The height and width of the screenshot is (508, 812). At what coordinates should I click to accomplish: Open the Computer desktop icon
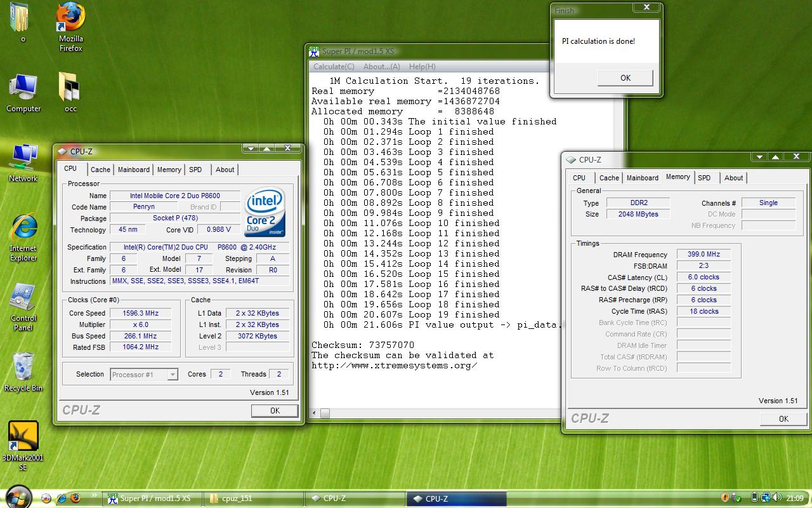coord(23,93)
